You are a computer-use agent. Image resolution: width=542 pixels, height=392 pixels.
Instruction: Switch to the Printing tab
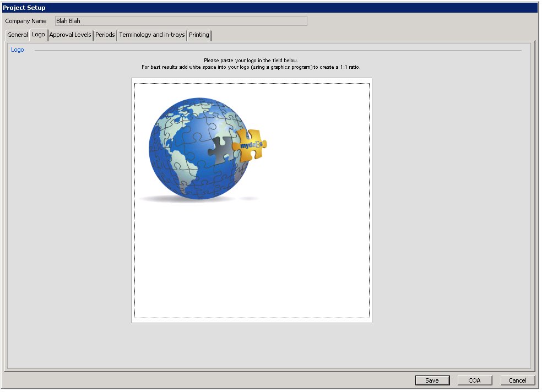point(199,35)
